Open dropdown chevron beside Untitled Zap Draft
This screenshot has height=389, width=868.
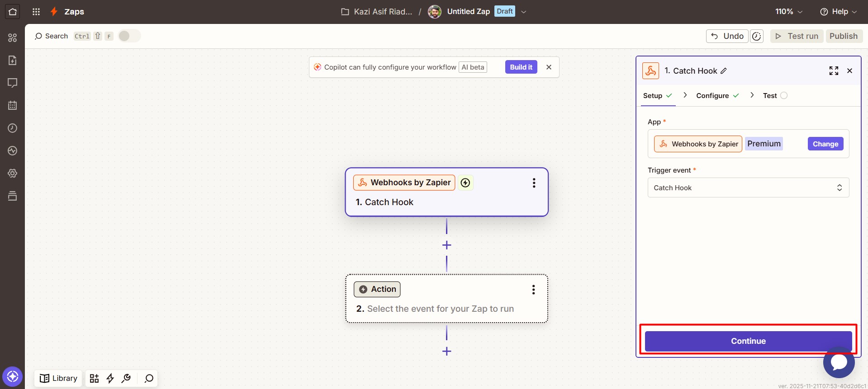point(524,12)
